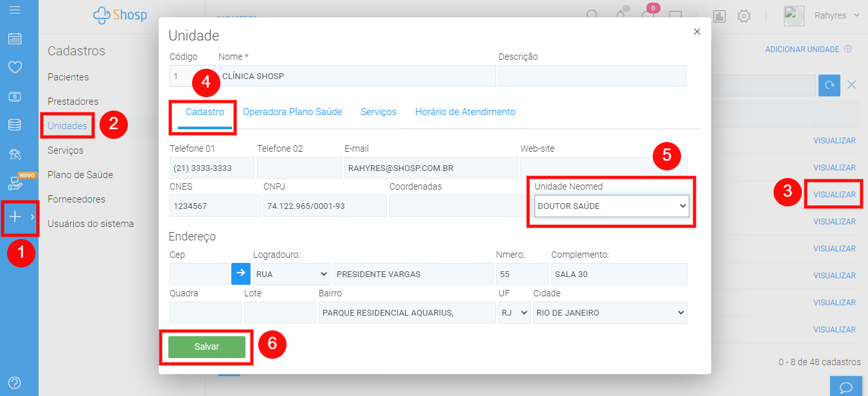The image size is (868, 396).
Task: Expand the chevron beside the plus icon
Action: 32,217
